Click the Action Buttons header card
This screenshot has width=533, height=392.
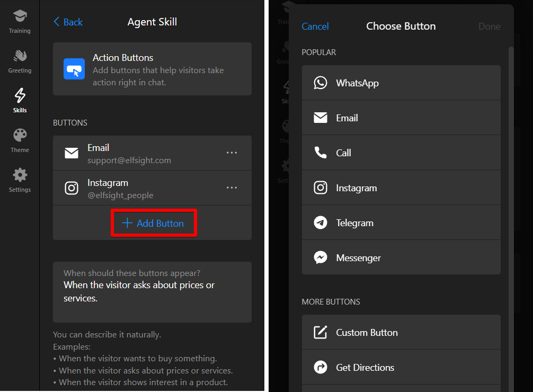[x=152, y=69]
